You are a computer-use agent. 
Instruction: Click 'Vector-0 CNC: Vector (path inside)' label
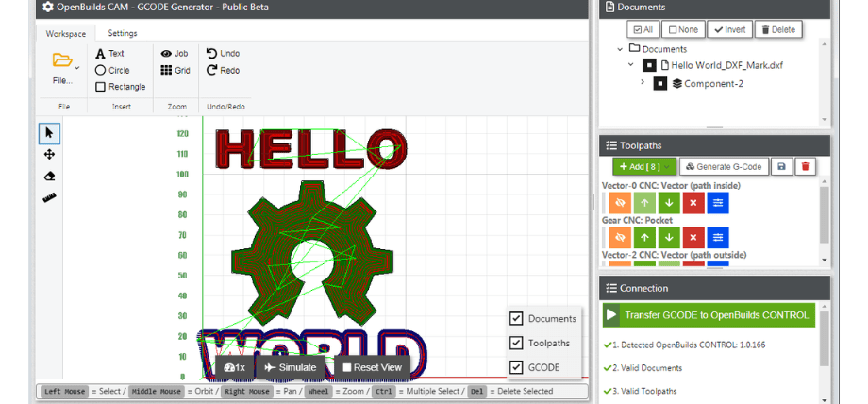tap(671, 186)
